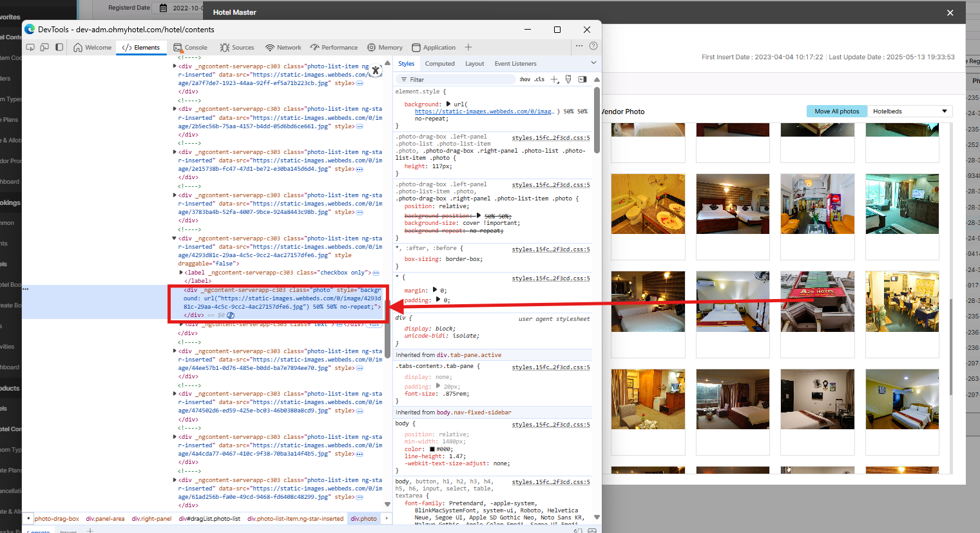Click the accessibility figure badge in DOM tree
The height and width of the screenshot is (533, 980).
click(x=231, y=315)
